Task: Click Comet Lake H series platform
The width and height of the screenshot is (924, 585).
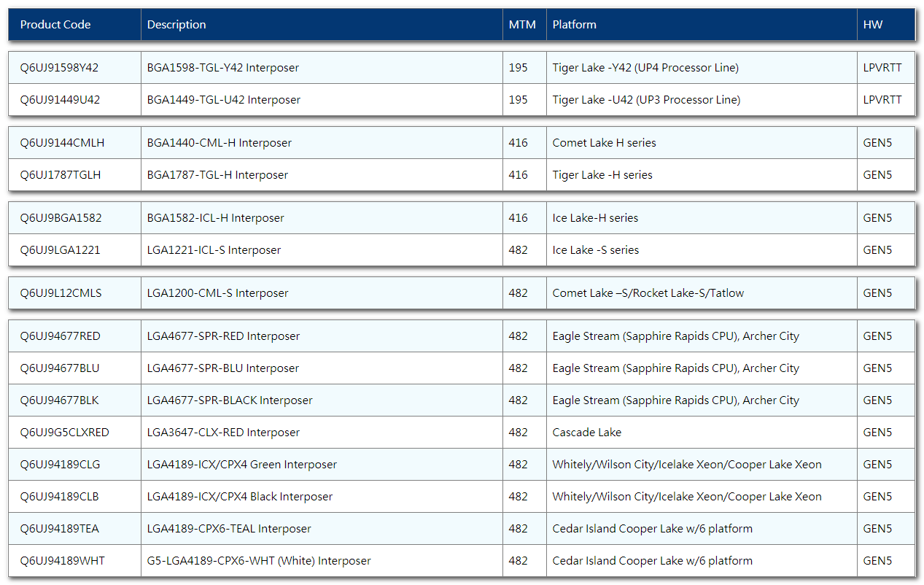Action: pyautogui.click(x=605, y=143)
